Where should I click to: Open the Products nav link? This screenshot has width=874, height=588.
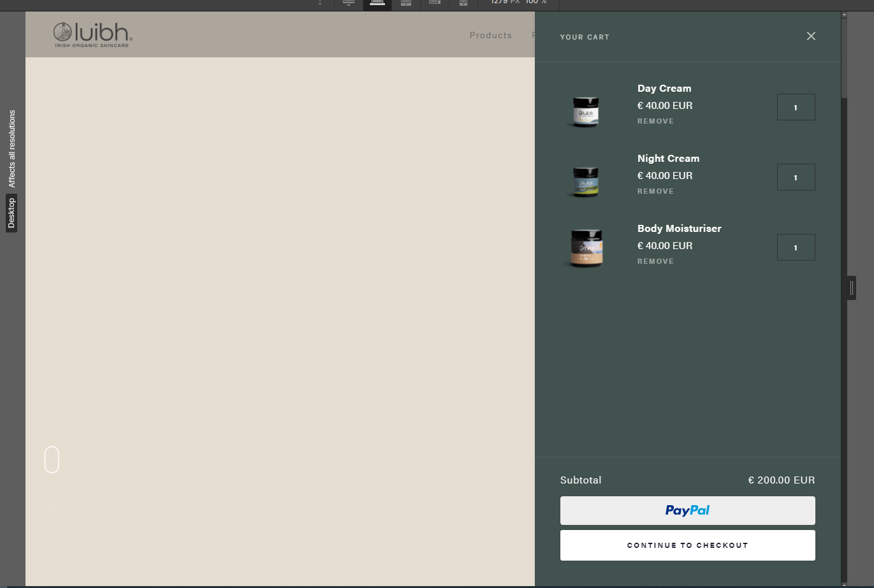(491, 36)
